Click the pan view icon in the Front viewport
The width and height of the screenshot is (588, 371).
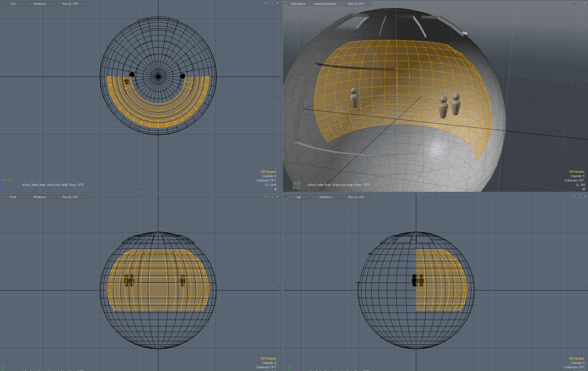pyautogui.click(x=266, y=197)
